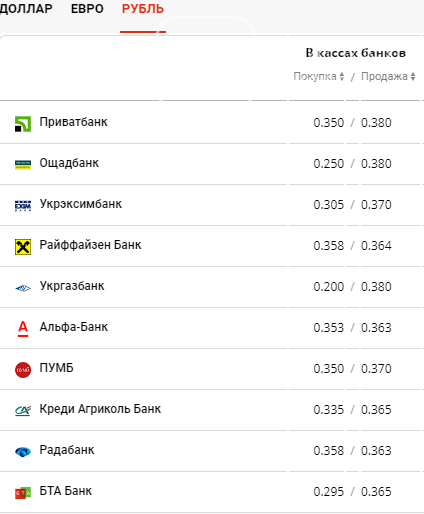Select the РУБЛЬ tab
The width and height of the screenshot is (424, 514).
[143, 9]
